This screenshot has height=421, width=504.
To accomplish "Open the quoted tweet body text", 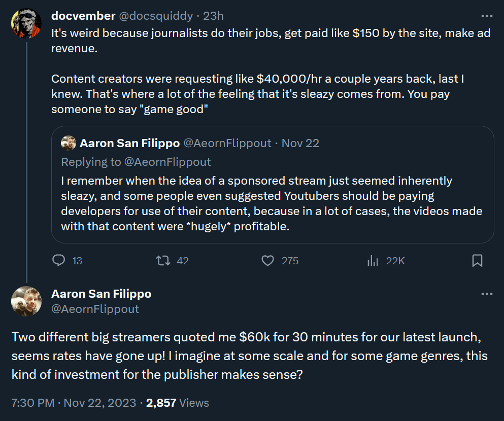I will pos(272,203).
